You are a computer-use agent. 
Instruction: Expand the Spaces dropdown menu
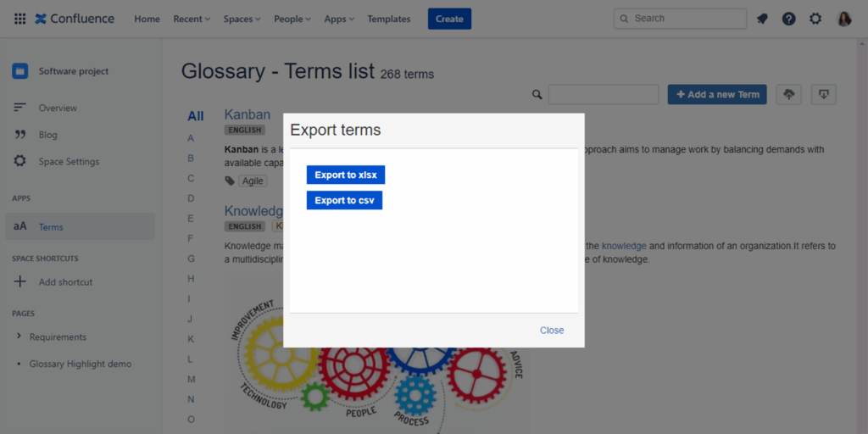tap(242, 19)
